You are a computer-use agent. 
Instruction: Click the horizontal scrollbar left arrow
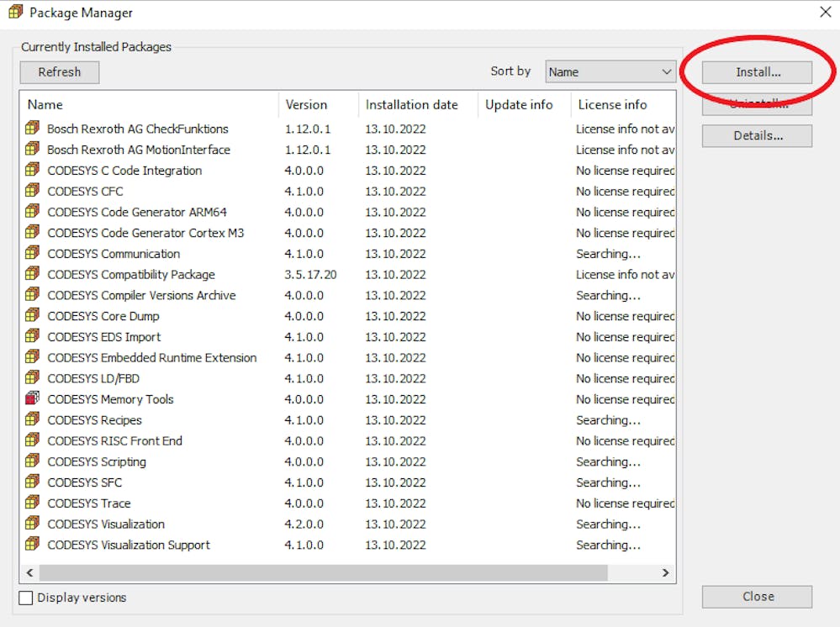pyautogui.click(x=30, y=573)
